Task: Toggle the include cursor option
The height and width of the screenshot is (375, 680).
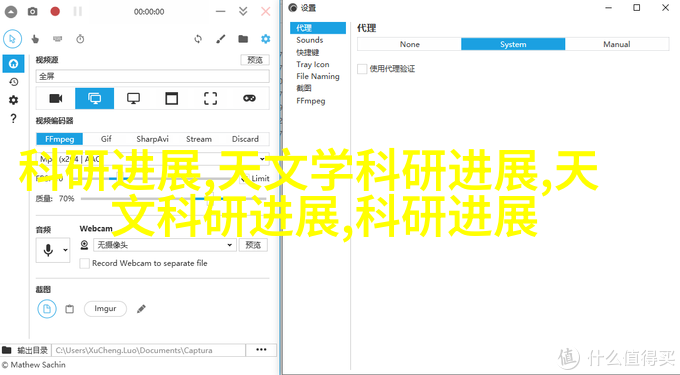Action: (x=13, y=39)
